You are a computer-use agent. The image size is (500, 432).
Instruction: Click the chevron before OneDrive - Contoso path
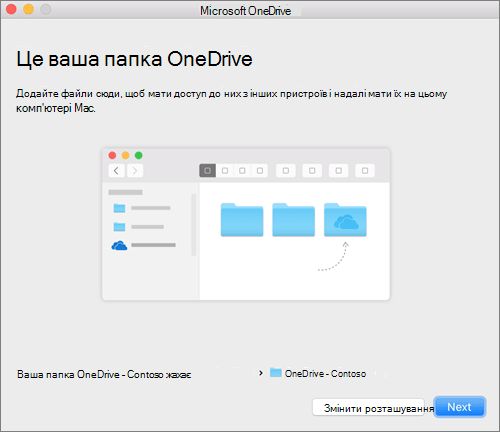click(x=261, y=373)
